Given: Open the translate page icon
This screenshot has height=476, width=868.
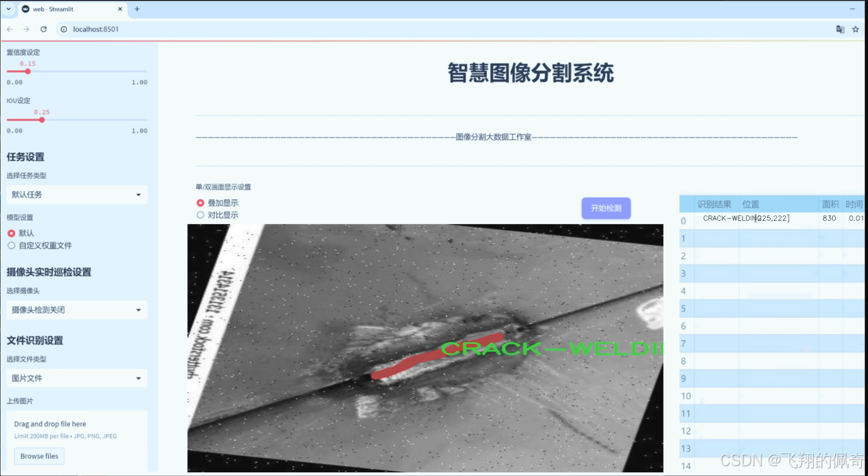Looking at the screenshot, I should (840, 29).
